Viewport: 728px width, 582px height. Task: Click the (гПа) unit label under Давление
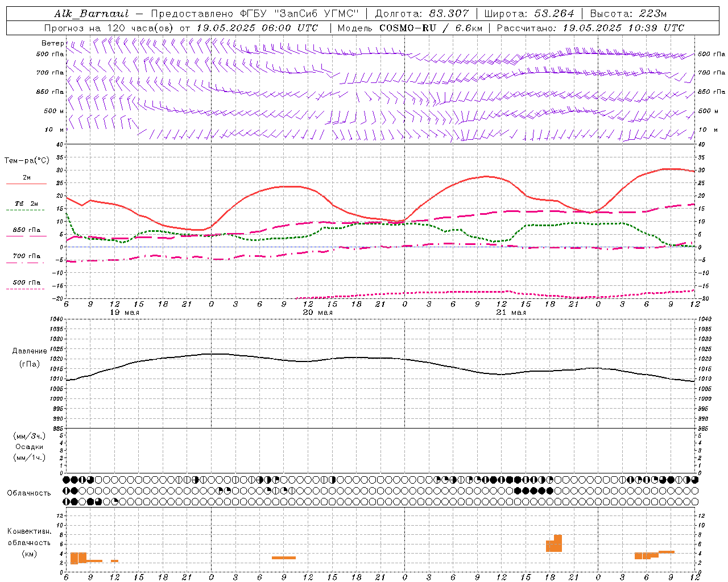[x=30, y=364]
